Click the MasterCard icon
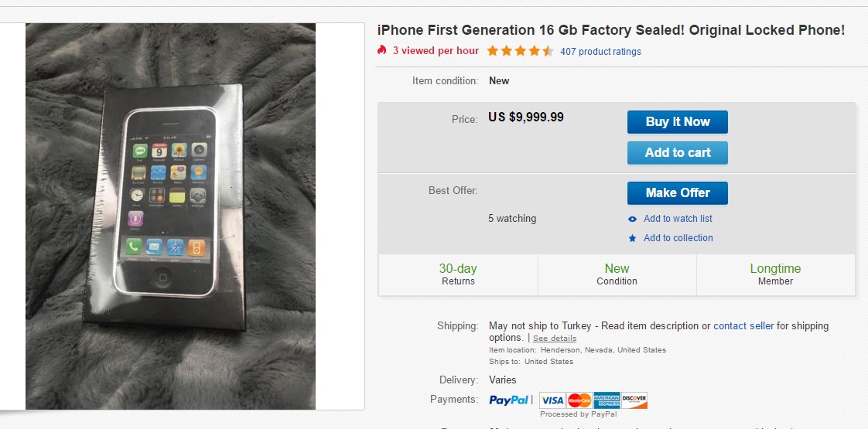The image size is (868, 429). 579,400
